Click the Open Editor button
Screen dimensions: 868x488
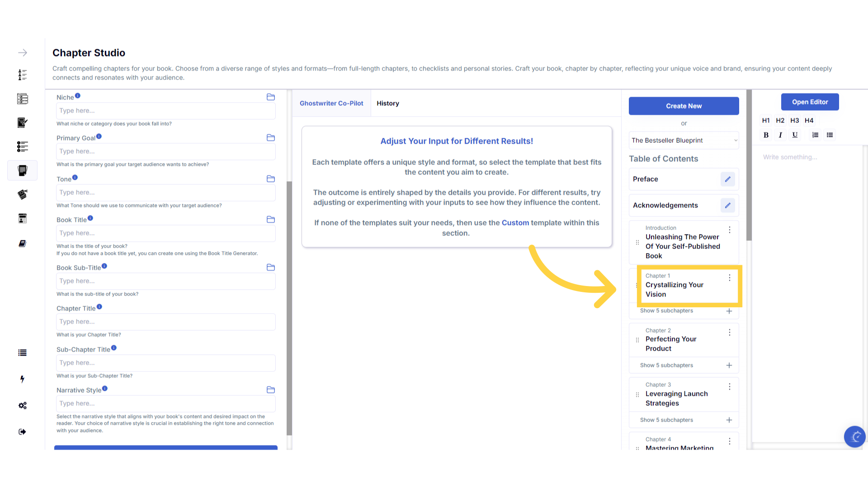(x=810, y=102)
